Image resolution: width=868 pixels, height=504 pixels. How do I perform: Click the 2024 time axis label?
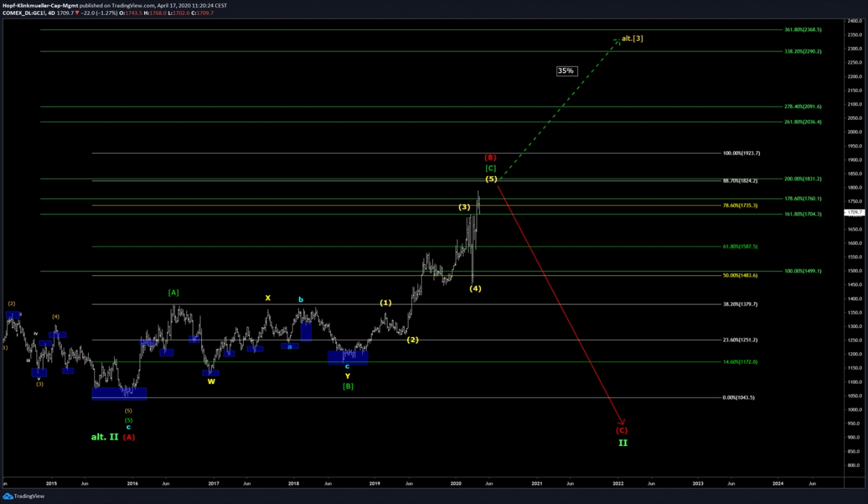(777, 484)
